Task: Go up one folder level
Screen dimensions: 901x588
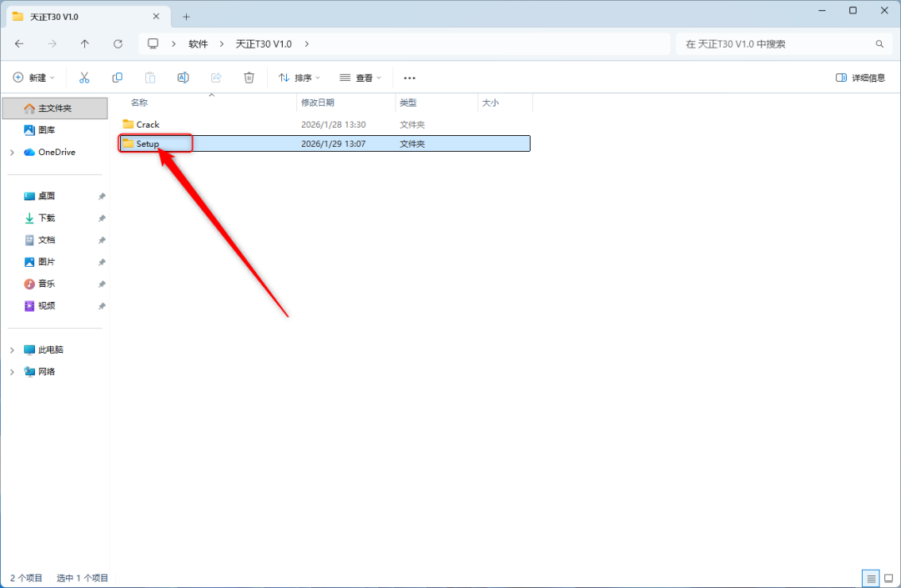Action: (84, 43)
